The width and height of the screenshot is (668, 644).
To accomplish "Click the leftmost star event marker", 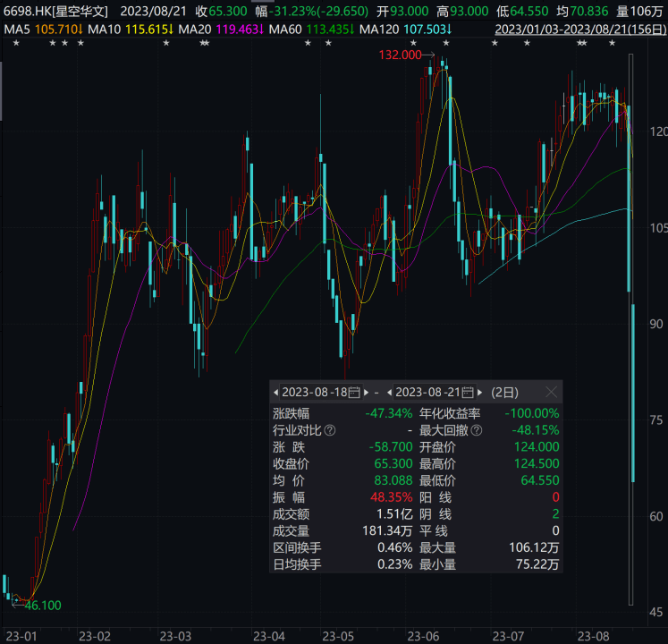I will click(15, 44).
